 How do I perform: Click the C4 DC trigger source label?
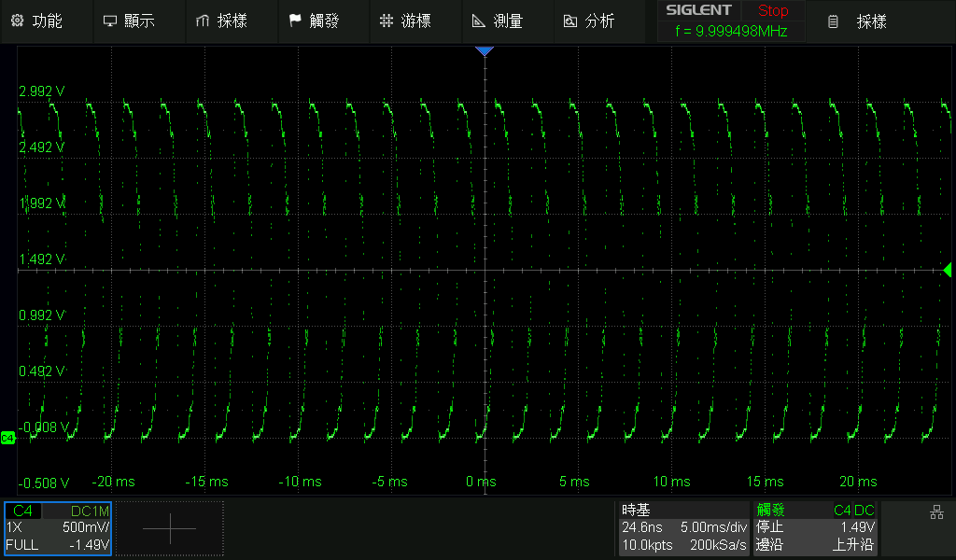tap(854, 511)
